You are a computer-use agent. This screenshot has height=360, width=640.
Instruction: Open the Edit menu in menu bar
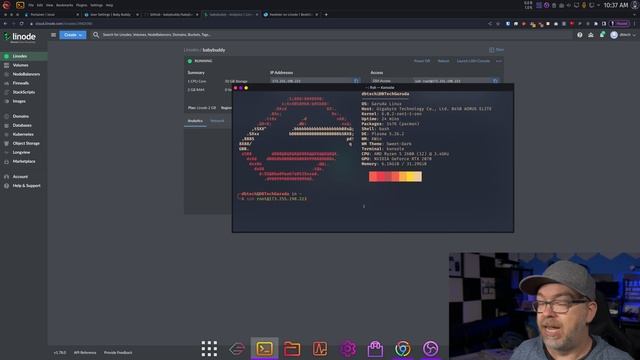pos(40,5)
